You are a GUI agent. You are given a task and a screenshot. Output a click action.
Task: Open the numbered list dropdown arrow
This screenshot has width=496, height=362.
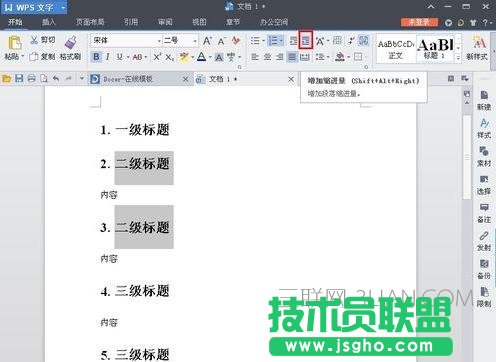click(x=282, y=41)
